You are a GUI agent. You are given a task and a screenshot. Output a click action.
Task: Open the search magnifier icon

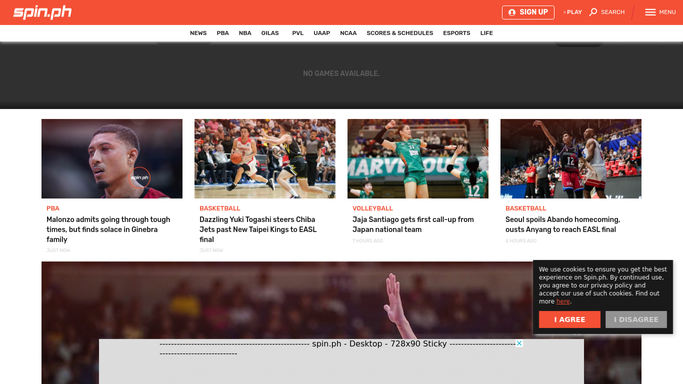(593, 12)
